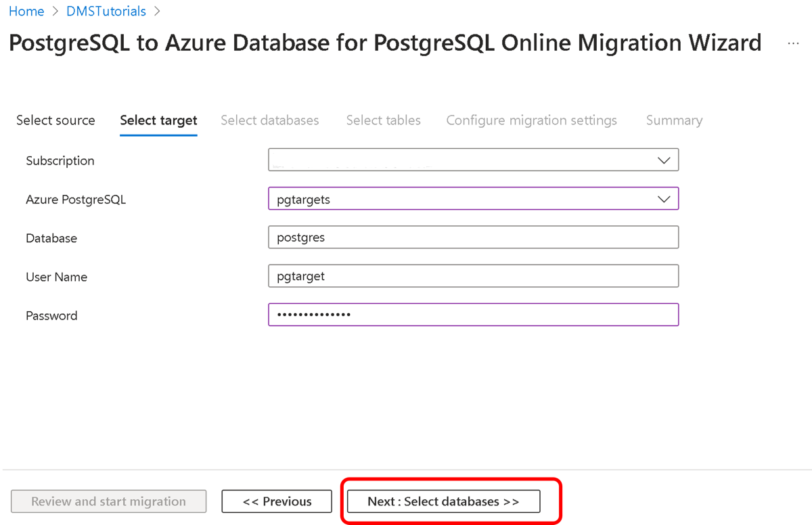Expand the Subscription dropdown
Viewport: 812px width, 525px height.
(x=474, y=160)
